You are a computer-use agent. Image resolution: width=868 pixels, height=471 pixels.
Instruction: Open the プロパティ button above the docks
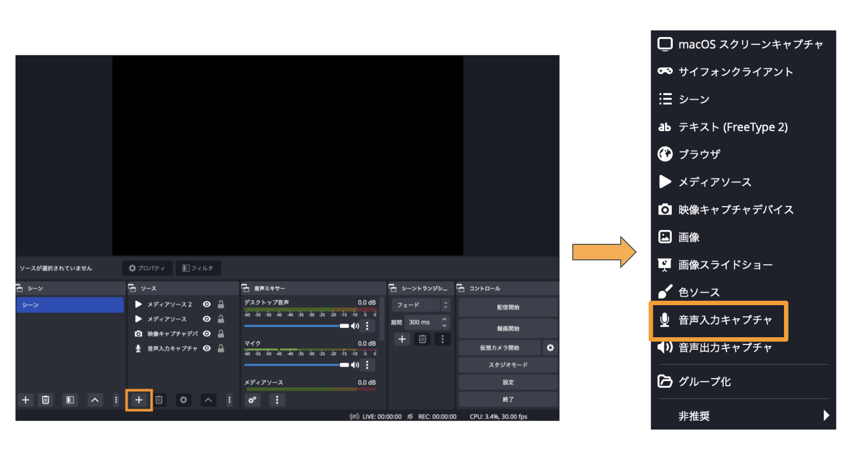pos(147,268)
